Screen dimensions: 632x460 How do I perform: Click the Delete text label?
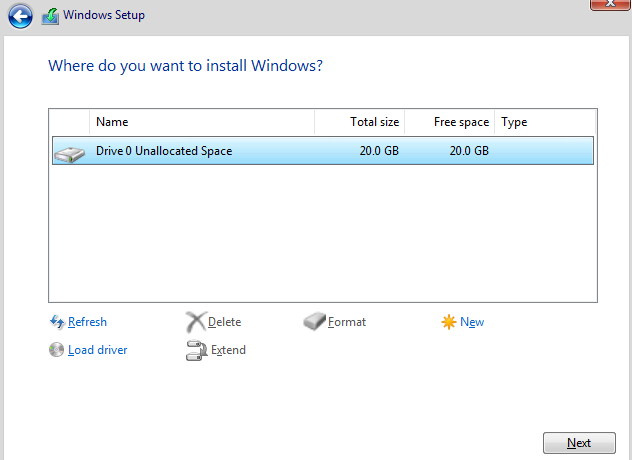tap(225, 322)
